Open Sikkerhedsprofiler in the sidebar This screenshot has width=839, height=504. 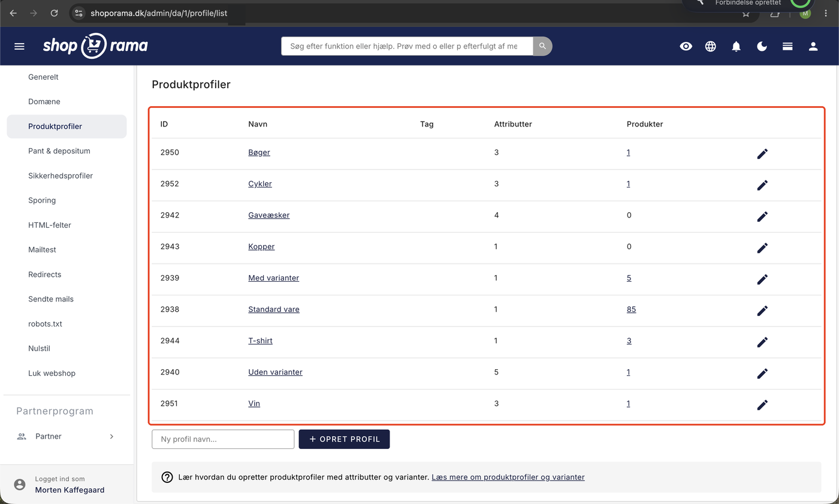pos(61,176)
